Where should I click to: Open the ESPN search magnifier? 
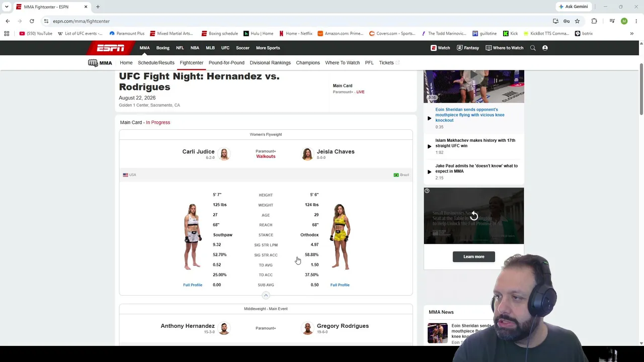pos(533,48)
